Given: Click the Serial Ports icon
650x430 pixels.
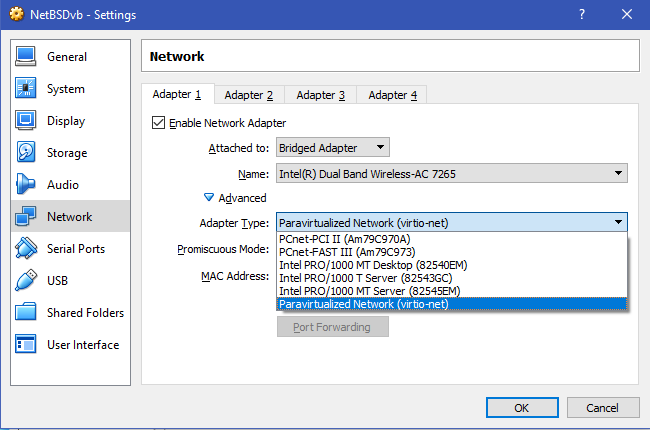Looking at the screenshot, I should (27, 249).
